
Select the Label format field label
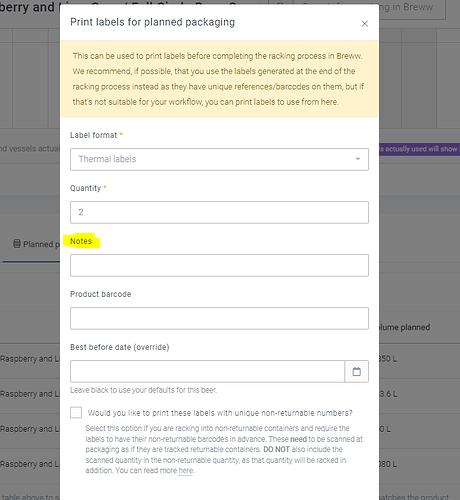tap(93, 135)
